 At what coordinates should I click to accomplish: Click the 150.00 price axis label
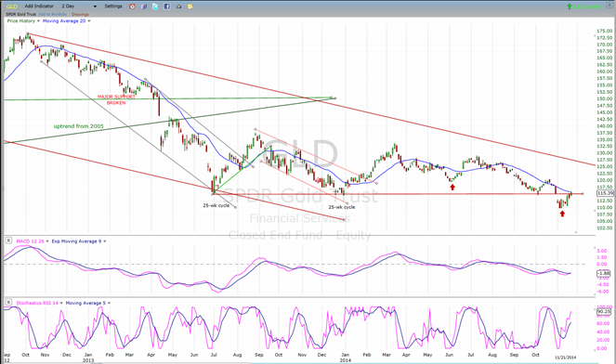click(x=604, y=99)
